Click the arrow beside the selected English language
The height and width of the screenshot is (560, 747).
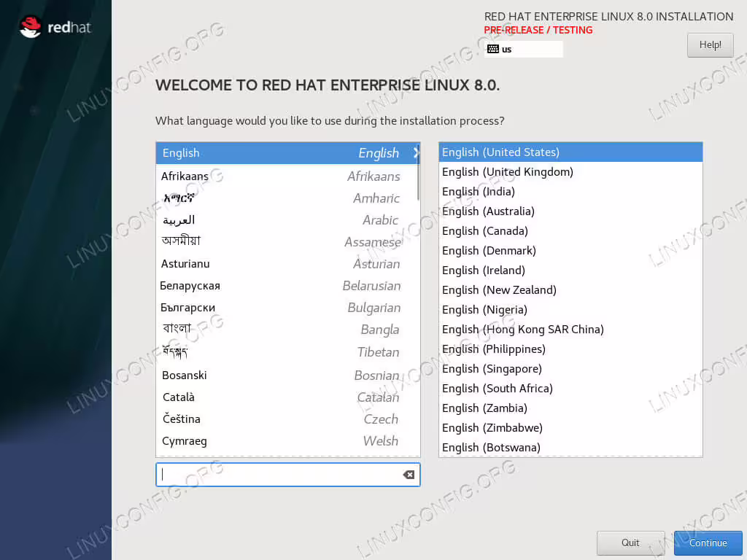416,153
